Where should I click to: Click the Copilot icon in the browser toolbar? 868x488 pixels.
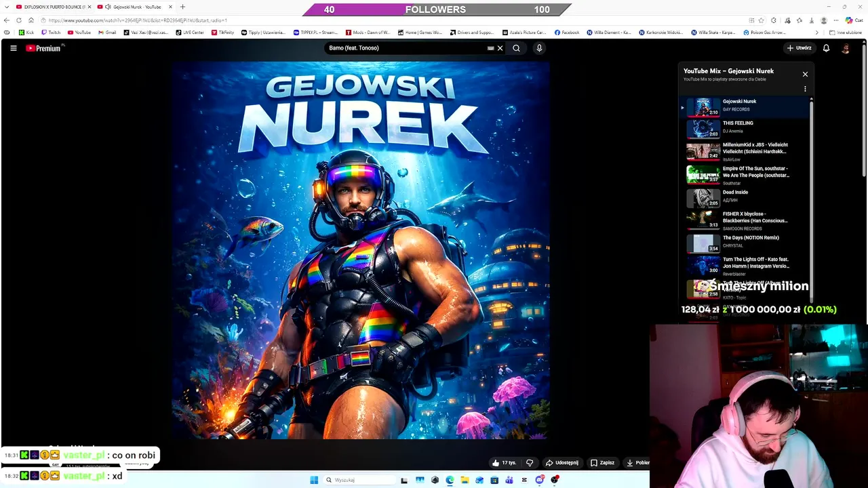point(848,20)
